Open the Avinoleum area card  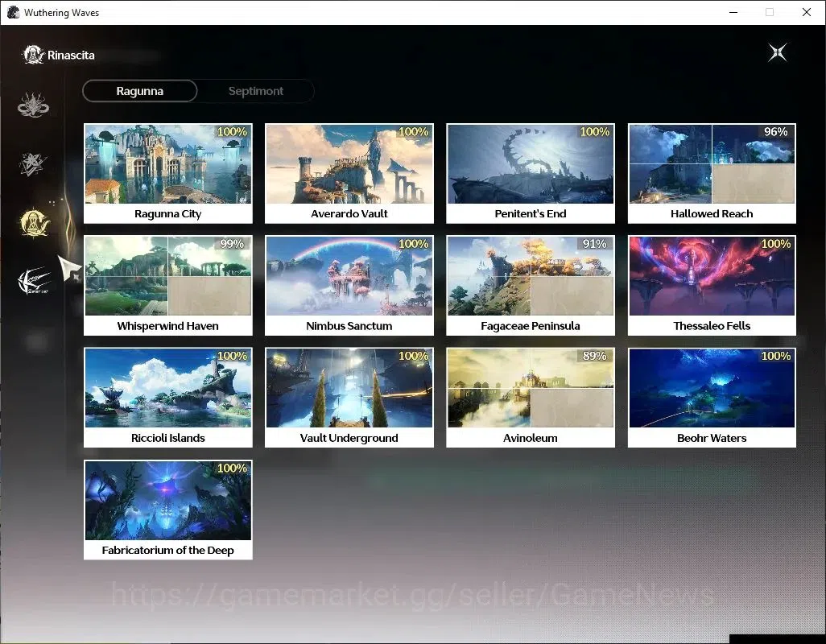coord(531,398)
